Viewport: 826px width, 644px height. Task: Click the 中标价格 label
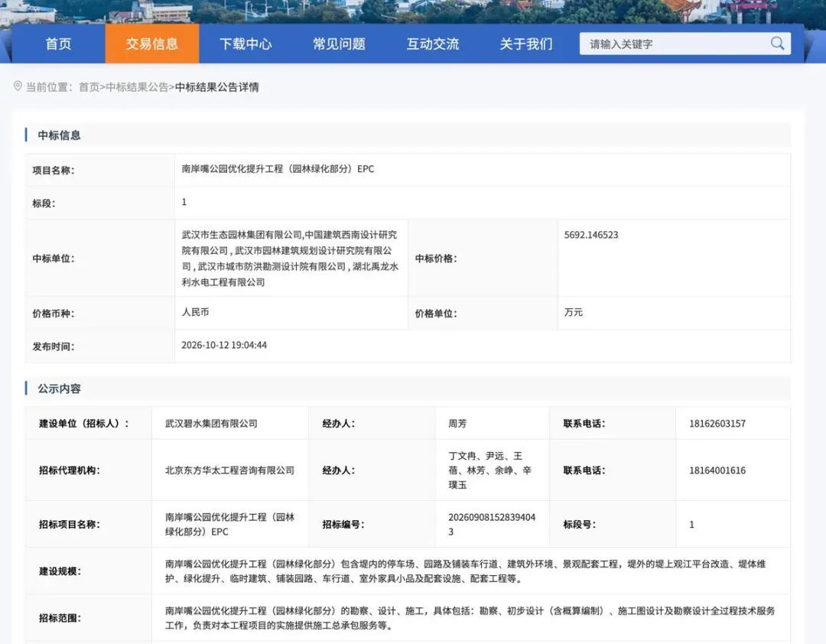[436, 259]
